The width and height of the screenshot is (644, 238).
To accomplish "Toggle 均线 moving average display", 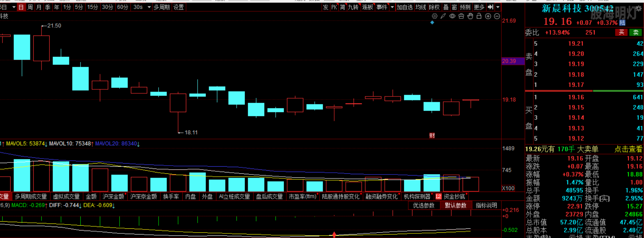I will click(420, 7).
